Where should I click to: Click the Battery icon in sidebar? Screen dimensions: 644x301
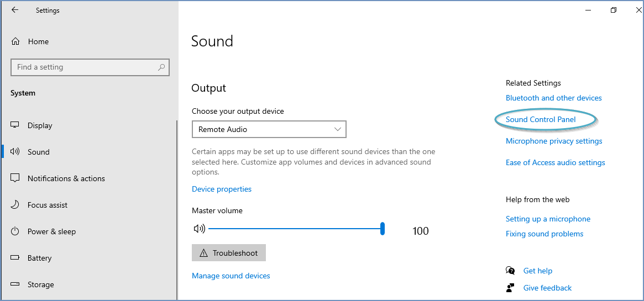click(x=15, y=258)
